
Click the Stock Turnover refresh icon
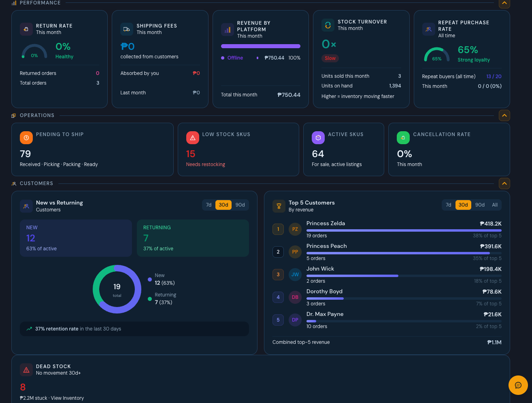pyautogui.click(x=328, y=25)
